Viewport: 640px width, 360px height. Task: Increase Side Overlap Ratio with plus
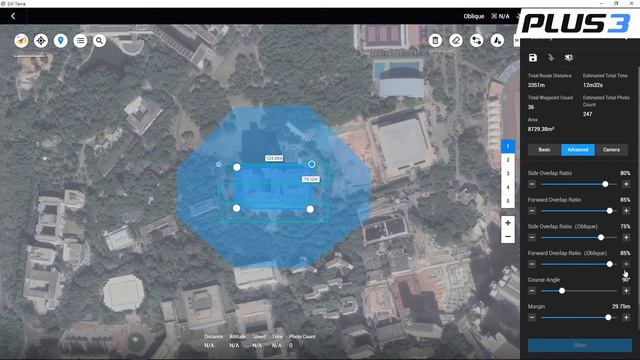coord(626,184)
